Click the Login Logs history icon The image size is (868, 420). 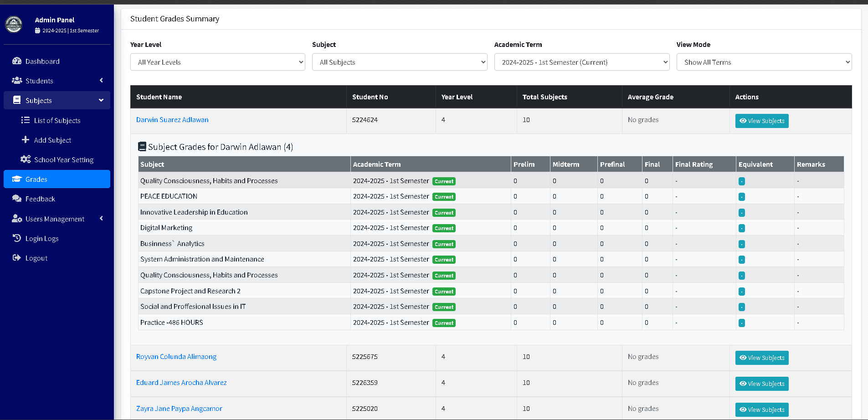[17, 238]
